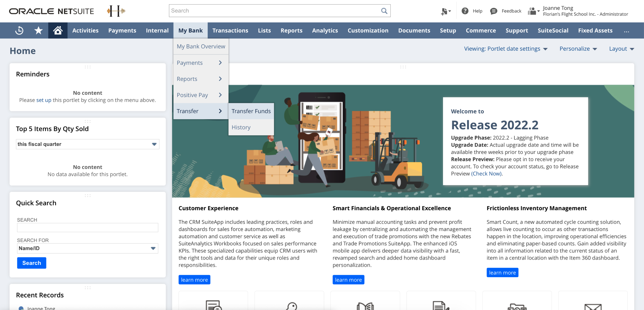Open the Personalize dropdown

point(578,49)
